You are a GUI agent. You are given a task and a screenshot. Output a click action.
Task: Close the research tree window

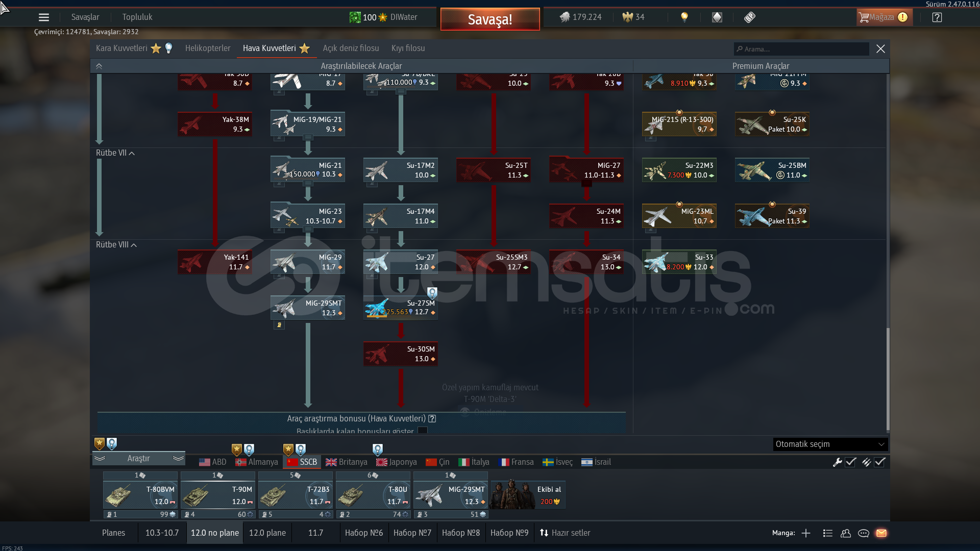(x=880, y=48)
